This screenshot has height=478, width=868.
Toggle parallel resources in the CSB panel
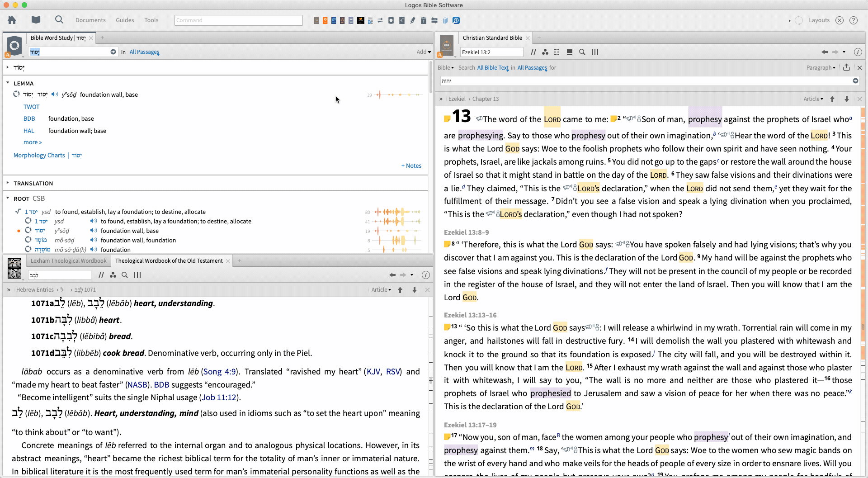[533, 52]
